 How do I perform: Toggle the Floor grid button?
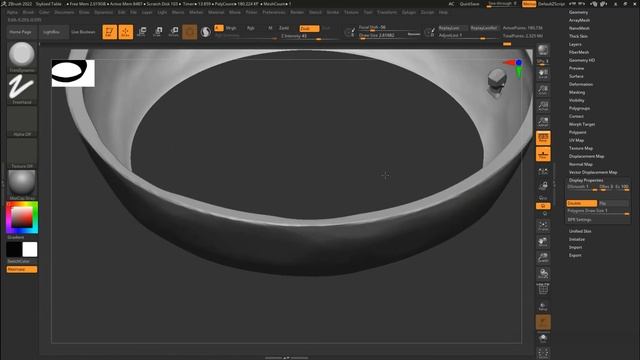543,154
